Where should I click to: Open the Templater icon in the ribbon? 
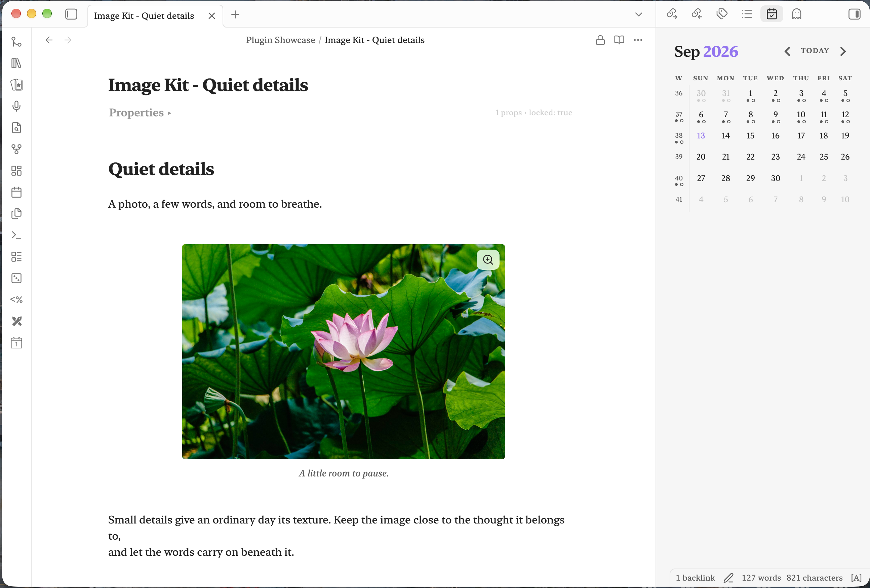click(16, 300)
